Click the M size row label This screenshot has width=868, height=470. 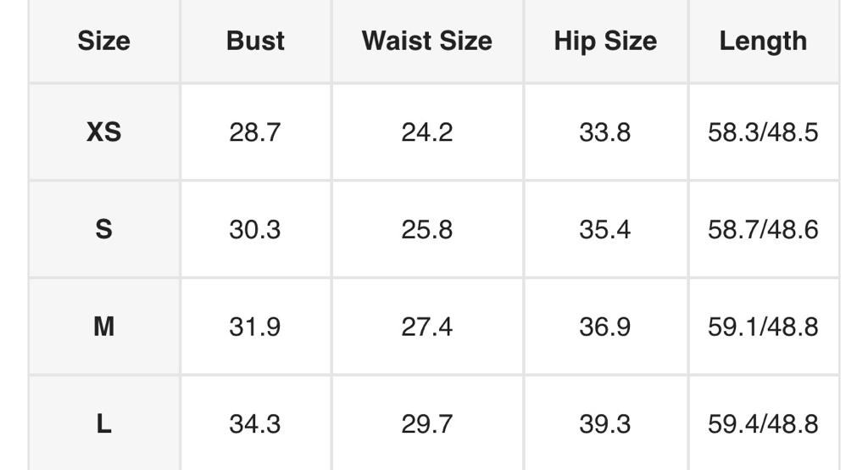pos(103,327)
